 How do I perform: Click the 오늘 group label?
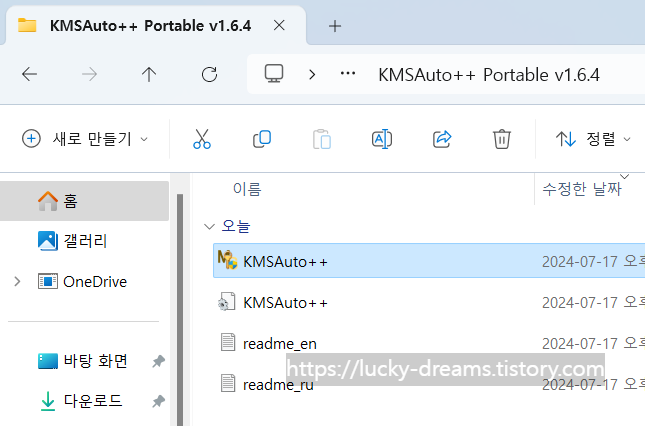click(236, 226)
